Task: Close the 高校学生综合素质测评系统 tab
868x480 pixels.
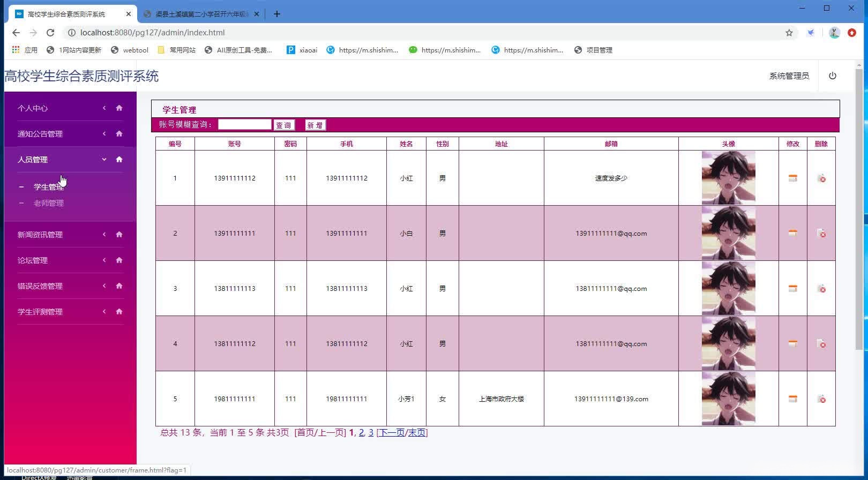Action: pos(129,14)
